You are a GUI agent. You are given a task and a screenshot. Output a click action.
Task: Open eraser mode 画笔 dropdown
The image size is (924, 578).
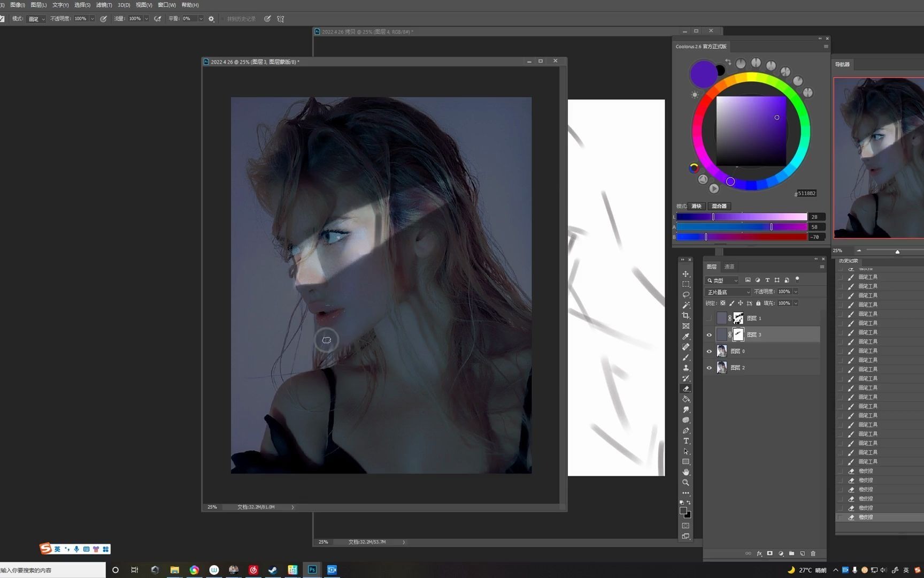36,19
